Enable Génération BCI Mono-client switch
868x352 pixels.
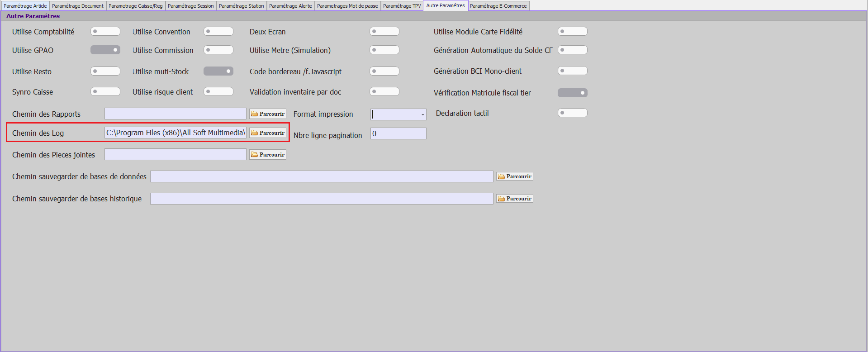point(573,71)
